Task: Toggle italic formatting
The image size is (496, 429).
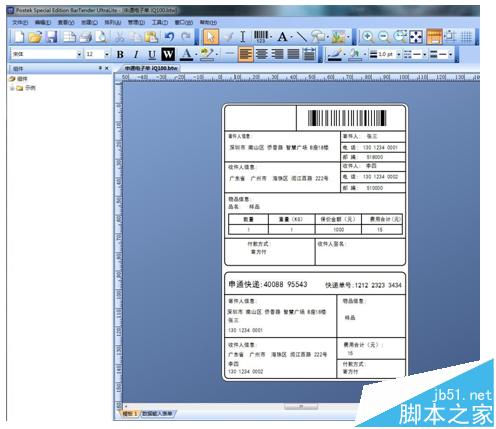Action: [136, 55]
